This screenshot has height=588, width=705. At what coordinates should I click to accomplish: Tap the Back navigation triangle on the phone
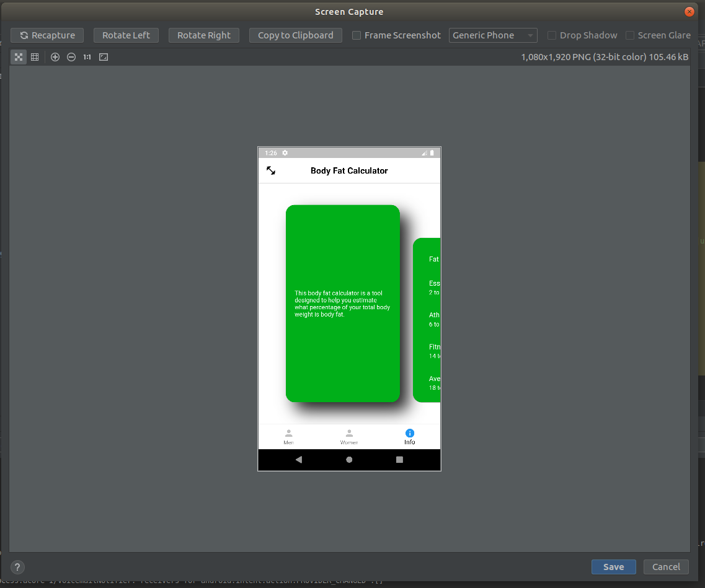click(299, 460)
